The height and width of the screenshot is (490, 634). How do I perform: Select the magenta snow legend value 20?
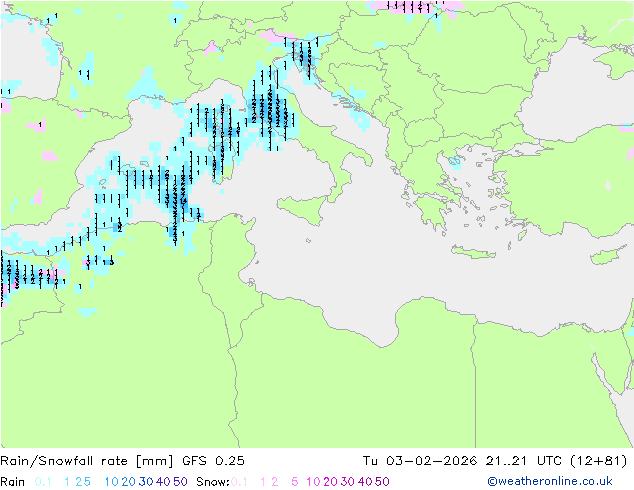pos(330,482)
